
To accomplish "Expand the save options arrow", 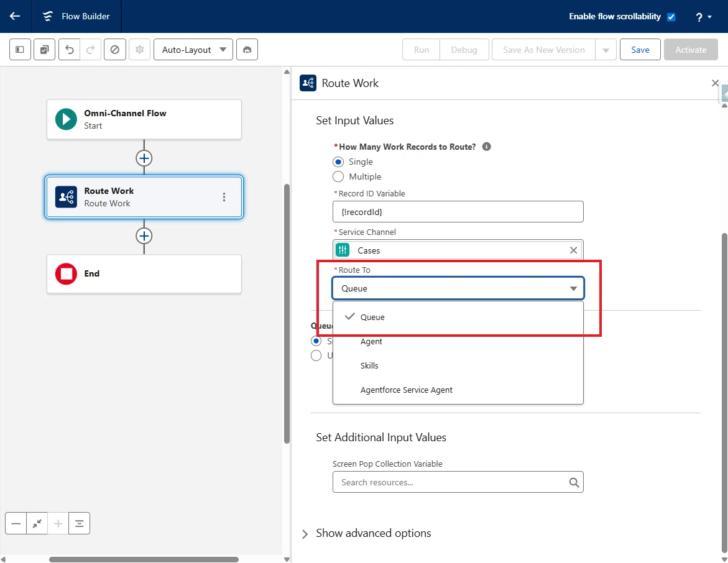I will pyautogui.click(x=606, y=50).
